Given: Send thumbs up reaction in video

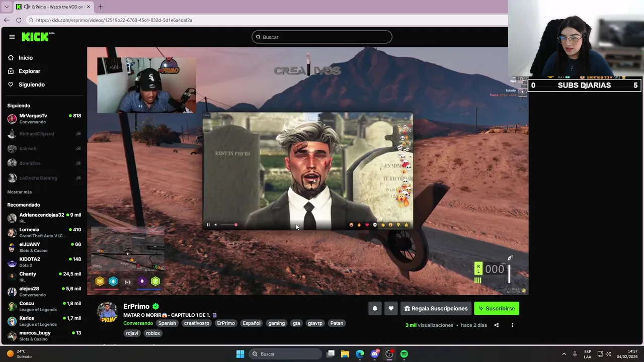Looking at the screenshot, I should pos(406,225).
